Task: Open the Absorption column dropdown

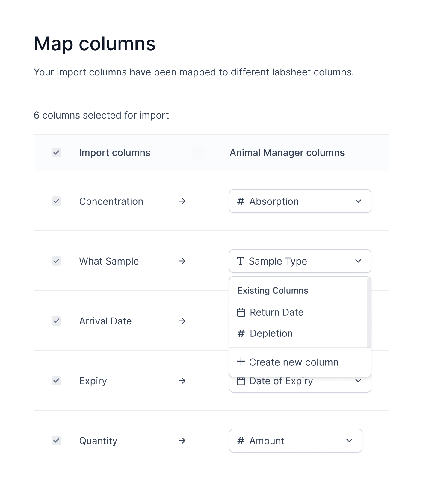Action: (x=300, y=201)
